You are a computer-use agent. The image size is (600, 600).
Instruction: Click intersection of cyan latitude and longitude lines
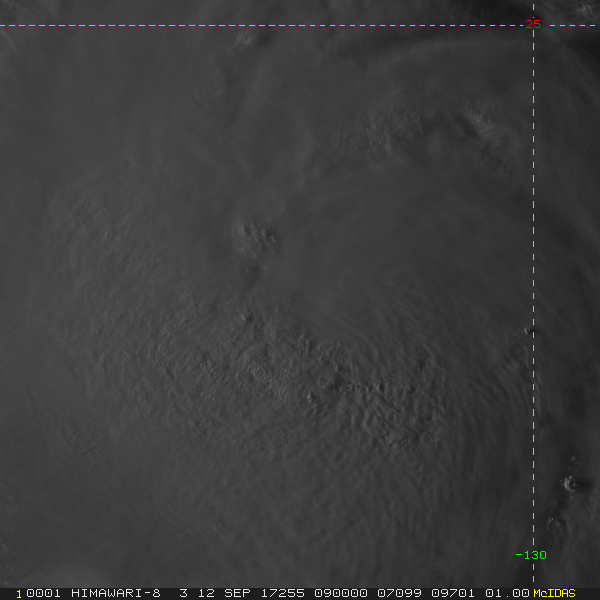tap(533, 26)
